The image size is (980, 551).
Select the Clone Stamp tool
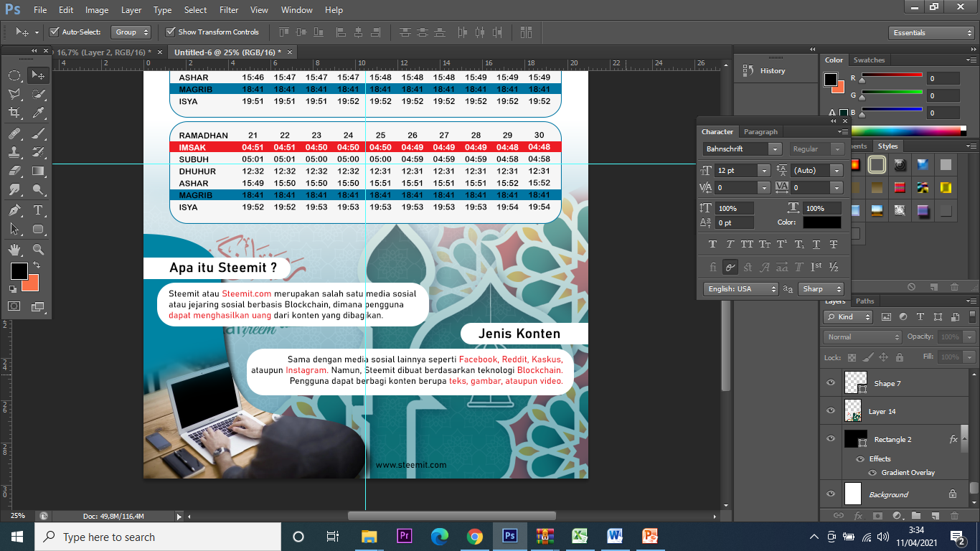click(x=14, y=152)
